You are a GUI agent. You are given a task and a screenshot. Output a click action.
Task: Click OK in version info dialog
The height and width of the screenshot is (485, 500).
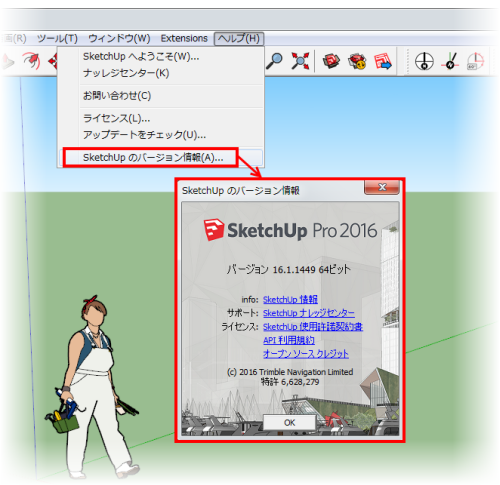coord(289,423)
